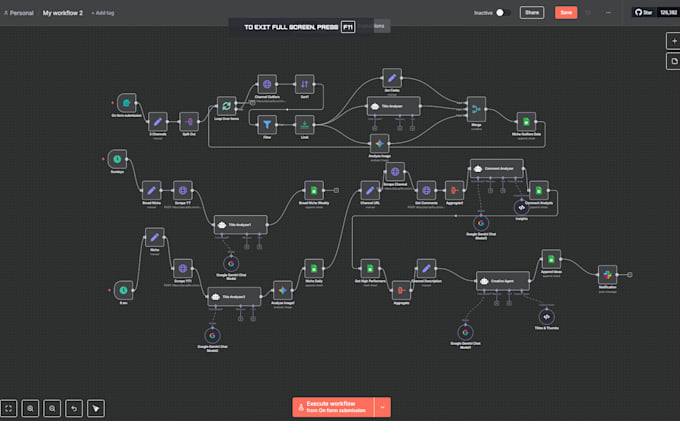Viewport: 680px width, 421px height.
Task: Select the Channel URL edit node
Action: click(x=370, y=190)
